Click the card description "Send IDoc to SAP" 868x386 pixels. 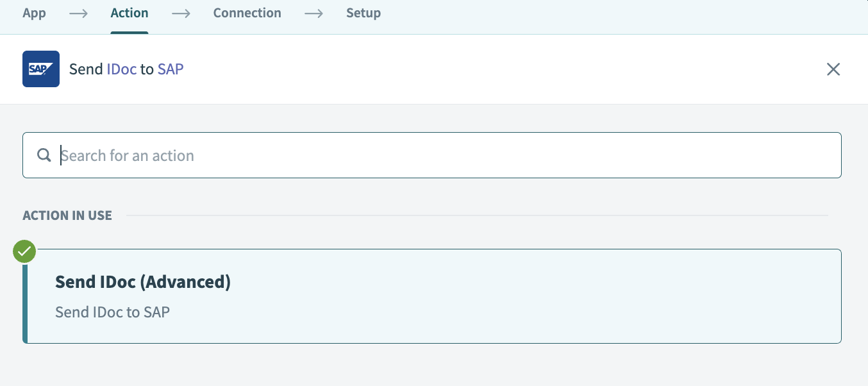click(112, 312)
